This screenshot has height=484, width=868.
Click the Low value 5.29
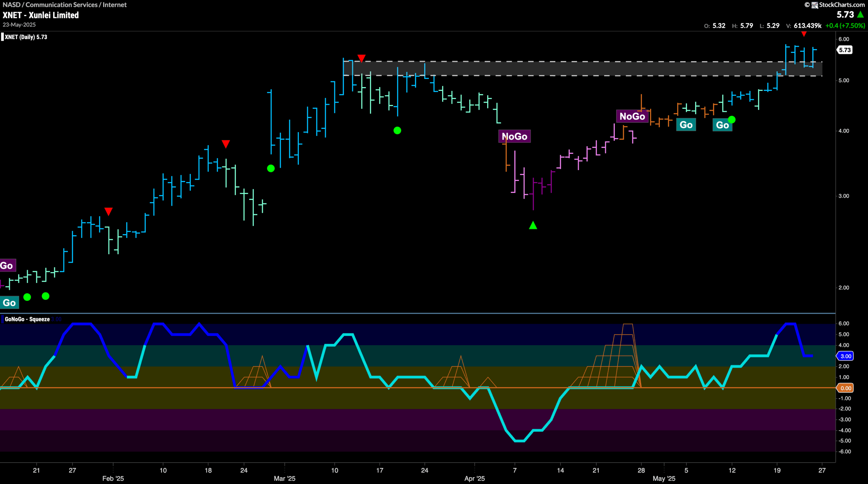[x=773, y=26]
